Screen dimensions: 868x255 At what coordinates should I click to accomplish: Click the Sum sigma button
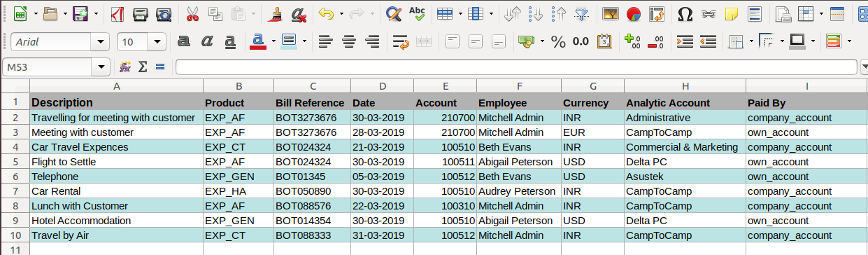143,67
